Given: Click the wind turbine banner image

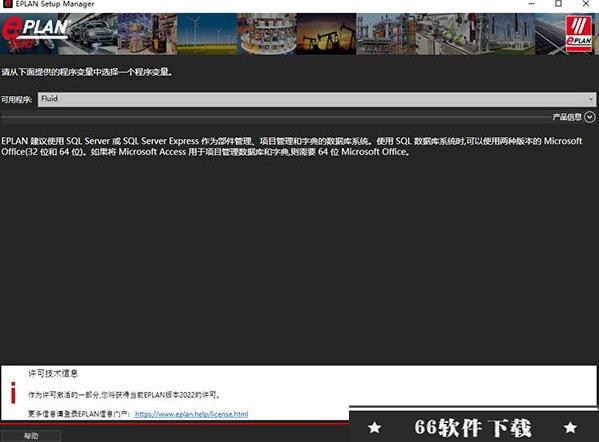Looking at the screenshot, I should 207,34.
